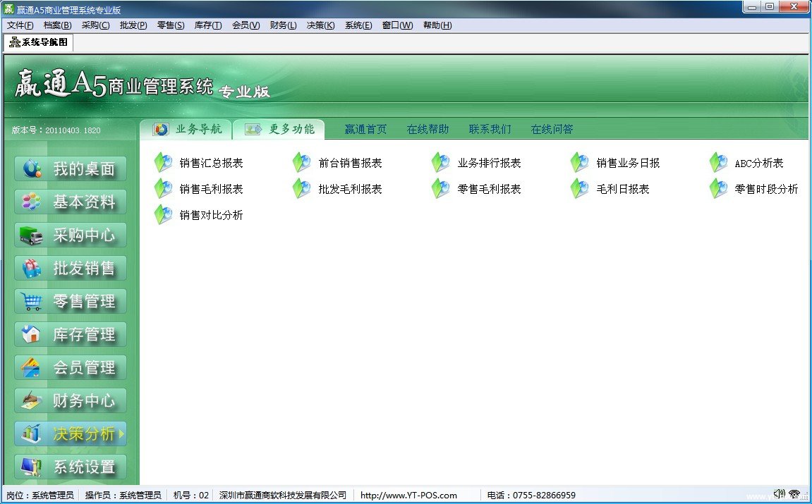
Task: Open the 销售对比分析 report icon
Action: click(x=164, y=215)
